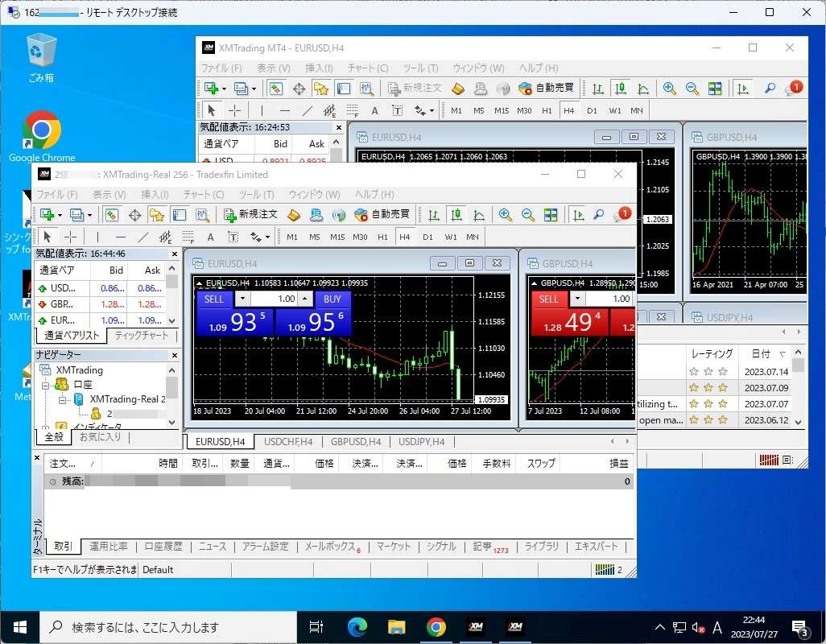Open 口座履歴 terminal tab
This screenshot has height=644, width=826.
(x=163, y=546)
